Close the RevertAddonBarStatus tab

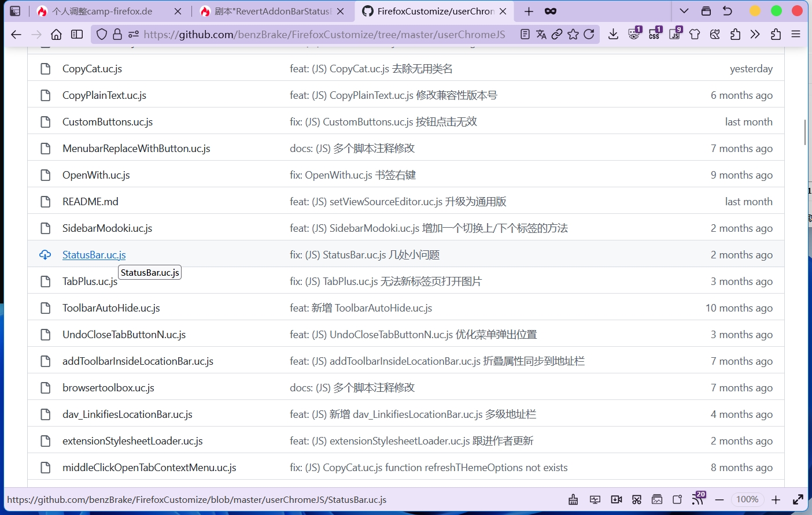[x=341, y=11]
